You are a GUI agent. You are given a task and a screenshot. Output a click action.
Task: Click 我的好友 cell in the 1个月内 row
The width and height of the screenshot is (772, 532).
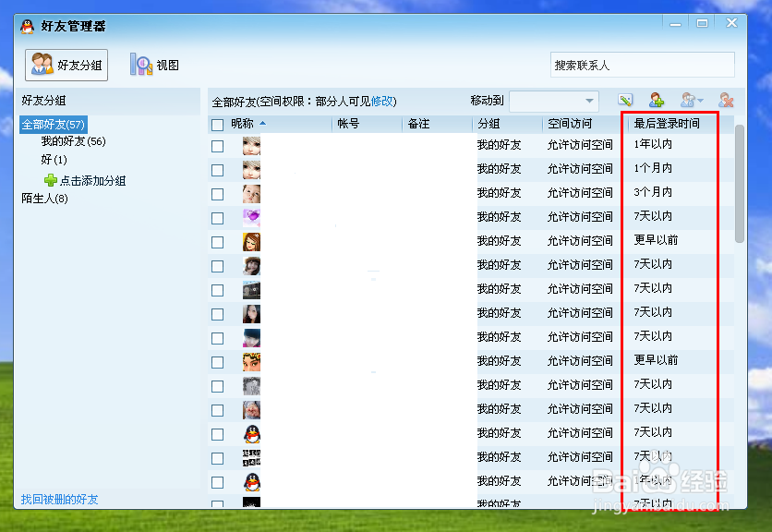(x=499, y=169)
